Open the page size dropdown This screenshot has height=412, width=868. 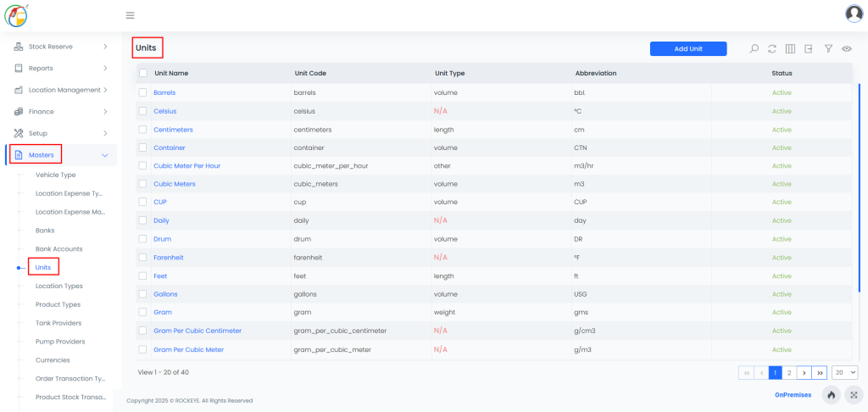pos(845,372)
